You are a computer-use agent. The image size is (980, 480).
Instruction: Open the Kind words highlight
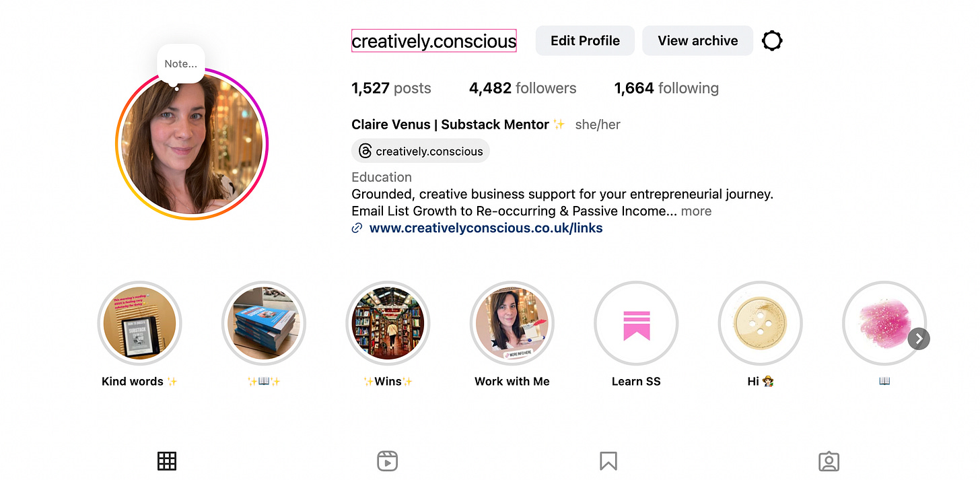pos(140,323)
